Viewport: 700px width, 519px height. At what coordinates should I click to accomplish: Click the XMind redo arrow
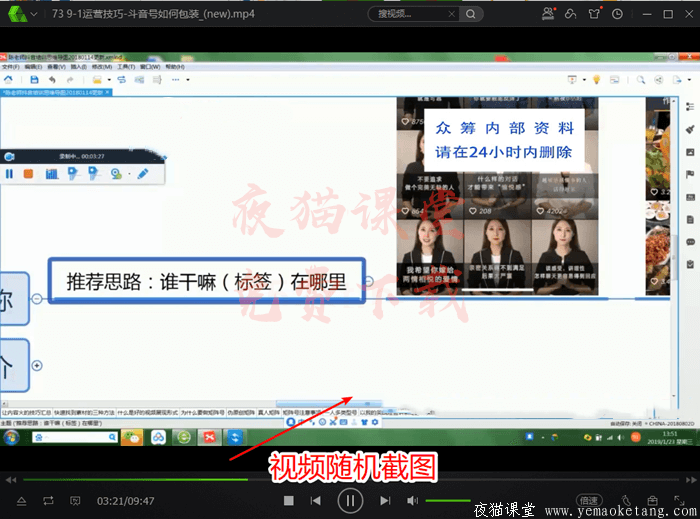pyautogui.click(x=70, y=80)
